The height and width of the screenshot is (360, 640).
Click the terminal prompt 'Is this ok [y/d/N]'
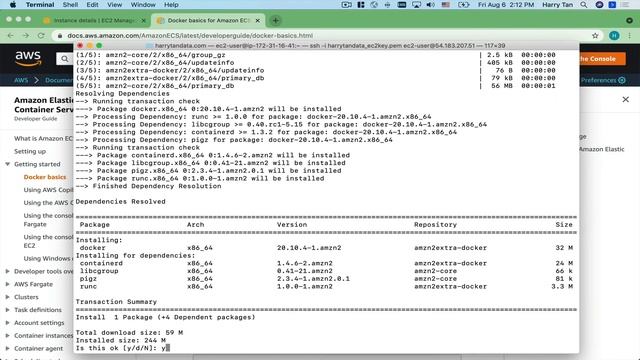pyautogui.click(x=116, y=348)
